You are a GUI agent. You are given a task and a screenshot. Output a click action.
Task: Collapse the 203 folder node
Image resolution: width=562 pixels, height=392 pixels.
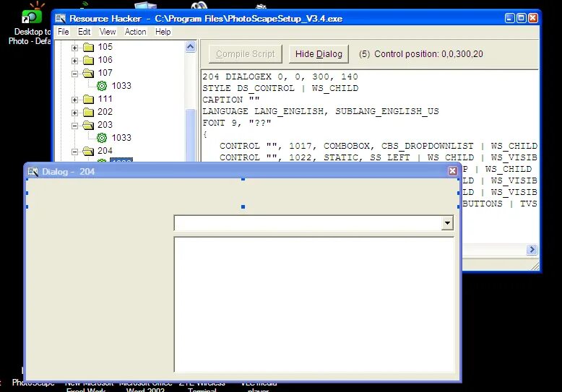click(x=74, y=126)
